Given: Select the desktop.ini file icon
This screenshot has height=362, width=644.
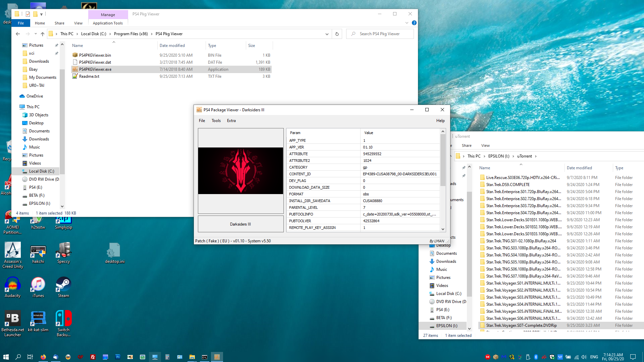Looking at the screenshot, I should 114,253.
